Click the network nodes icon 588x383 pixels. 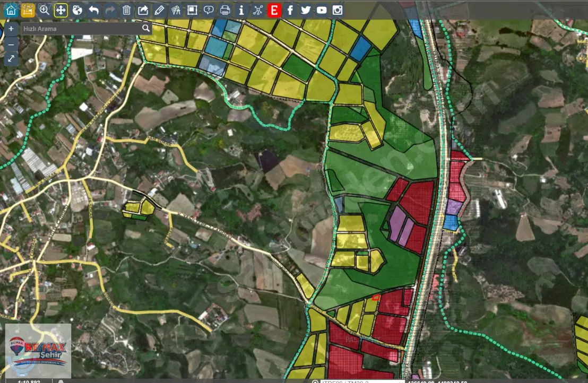point(257,10)
